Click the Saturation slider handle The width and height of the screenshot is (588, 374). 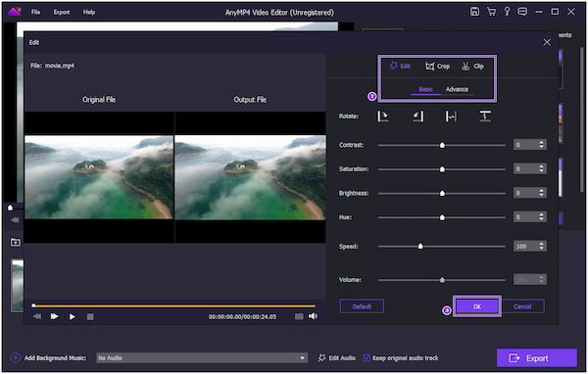(x=442, y=169)
